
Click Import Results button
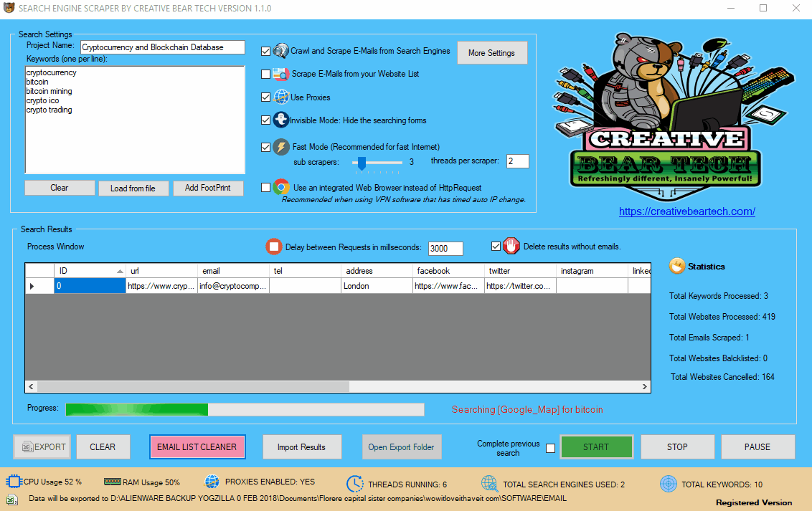point(302,447)
